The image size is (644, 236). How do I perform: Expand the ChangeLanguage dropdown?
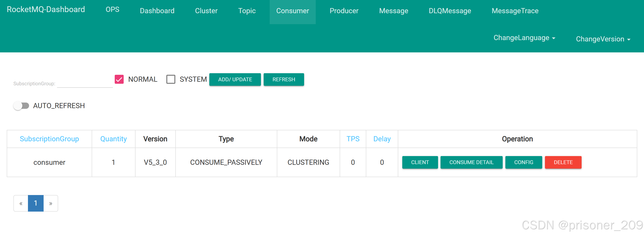[x=524, y=38]
